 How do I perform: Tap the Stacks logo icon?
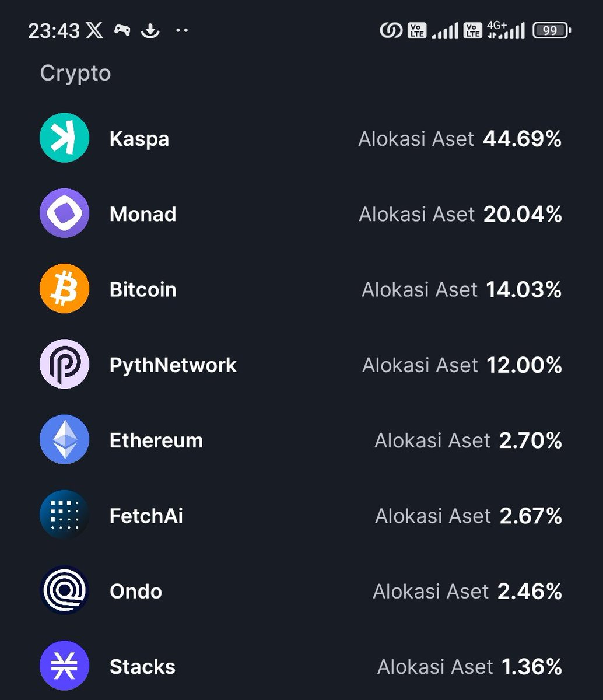coord(64,666)
